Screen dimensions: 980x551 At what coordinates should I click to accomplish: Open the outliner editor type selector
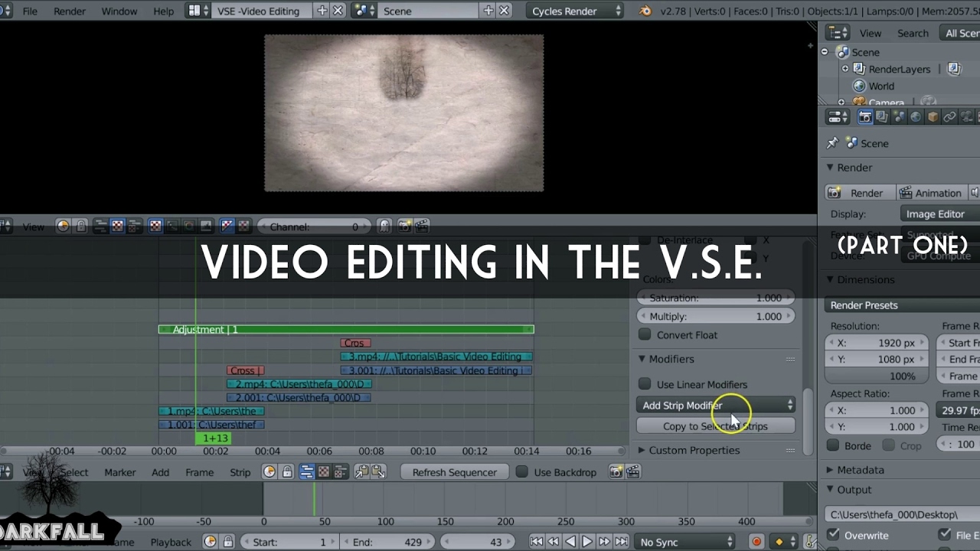click(838, 33)
